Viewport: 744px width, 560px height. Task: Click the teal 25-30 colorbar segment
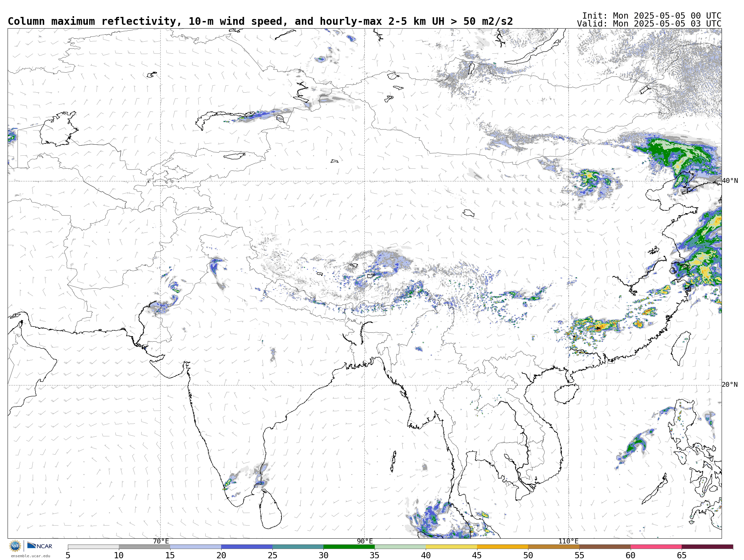(x=298, y=547)
